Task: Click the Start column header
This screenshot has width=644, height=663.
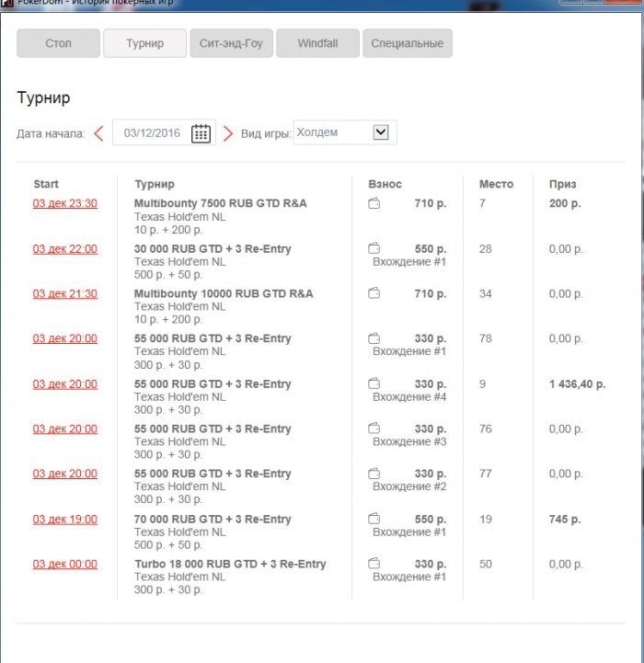Action: (x=46, y=184)
